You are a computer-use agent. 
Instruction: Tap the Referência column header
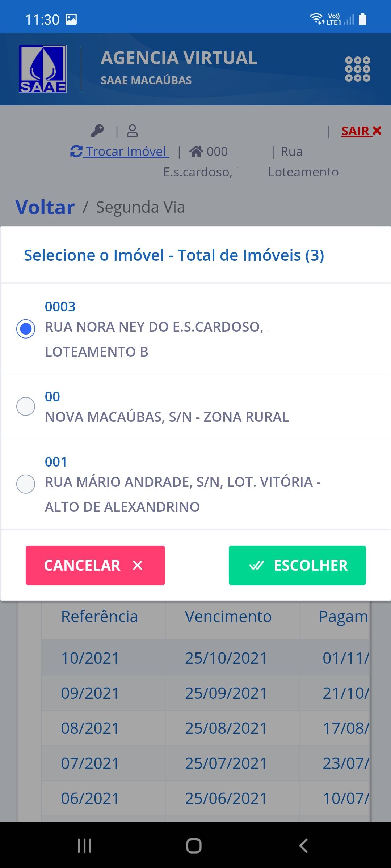pyautogui.click(x=100, y=617)
